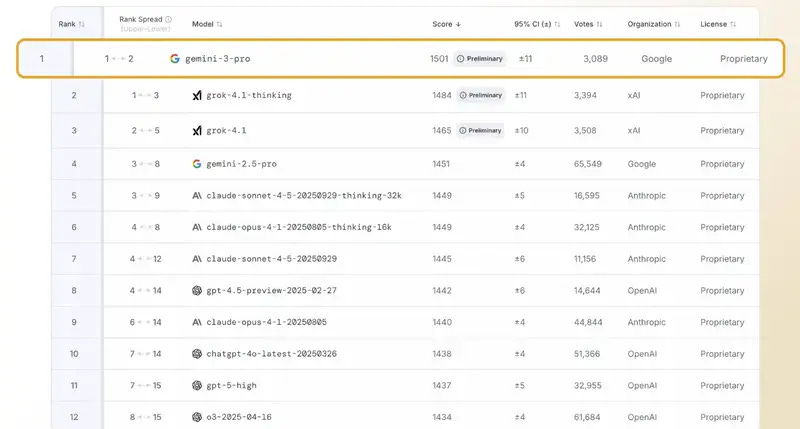Click the Anthropic logo beside claude-sonnet-4-5-20250929

197,259
